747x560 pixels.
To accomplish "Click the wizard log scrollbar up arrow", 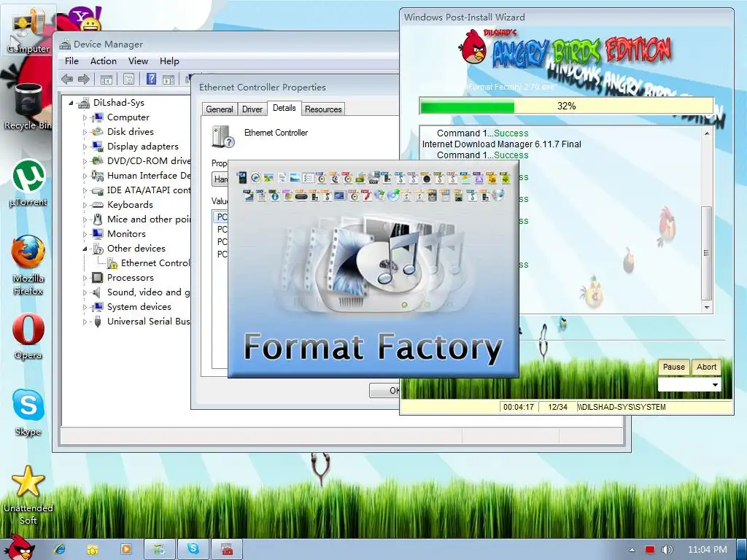I will [x=706, y=133].
